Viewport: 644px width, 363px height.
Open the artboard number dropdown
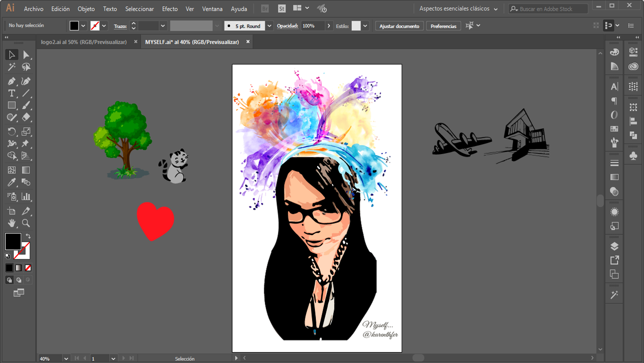[113, 359]
